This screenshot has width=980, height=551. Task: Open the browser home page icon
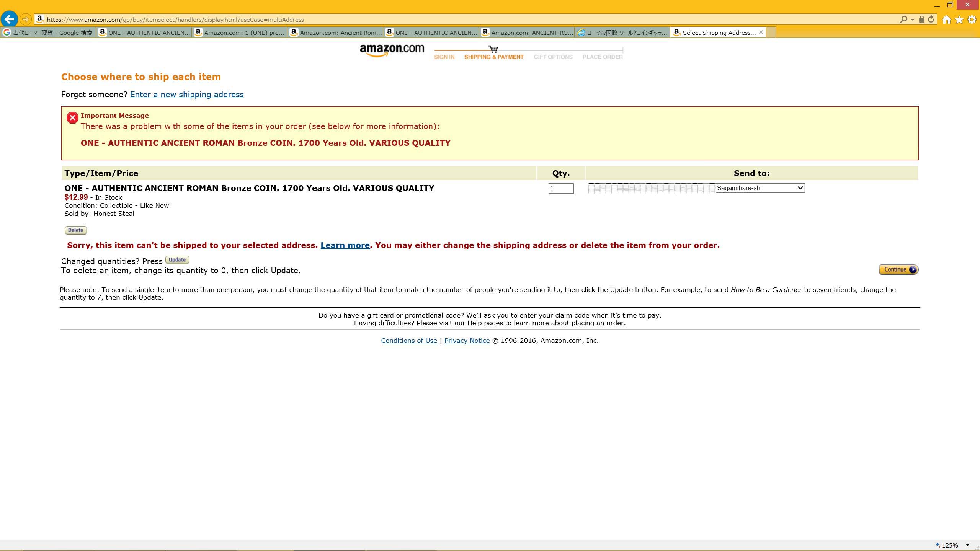point(946,20)
